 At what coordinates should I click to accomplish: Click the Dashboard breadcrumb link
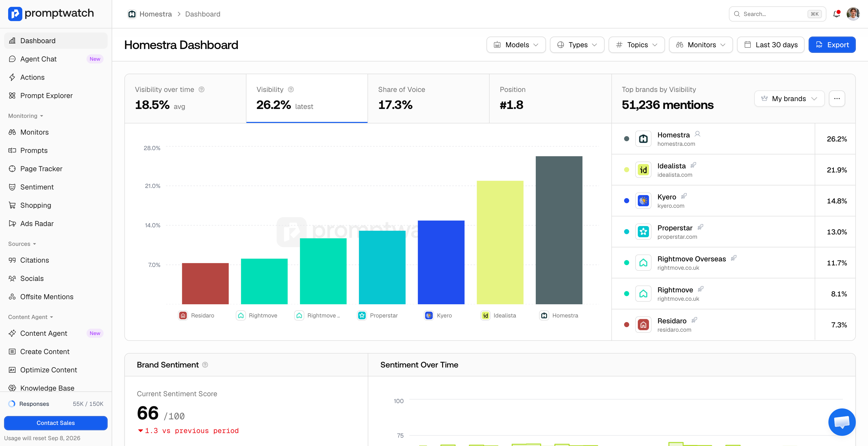(x=203, y=14)
